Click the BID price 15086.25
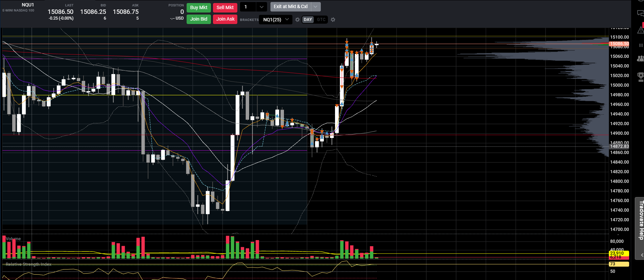Viewport: 644px width, 280px height. (x=93, y=12)
